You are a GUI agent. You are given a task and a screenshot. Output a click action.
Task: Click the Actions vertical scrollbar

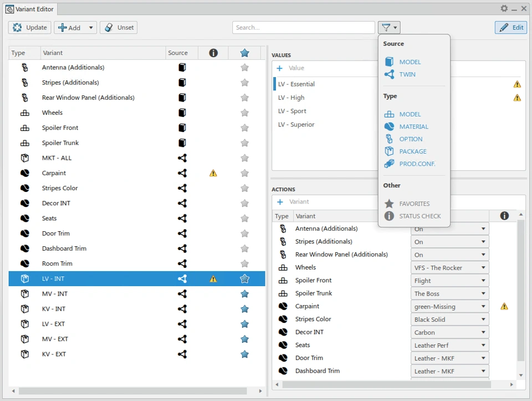pyautogui.click(x=521, y=290)
